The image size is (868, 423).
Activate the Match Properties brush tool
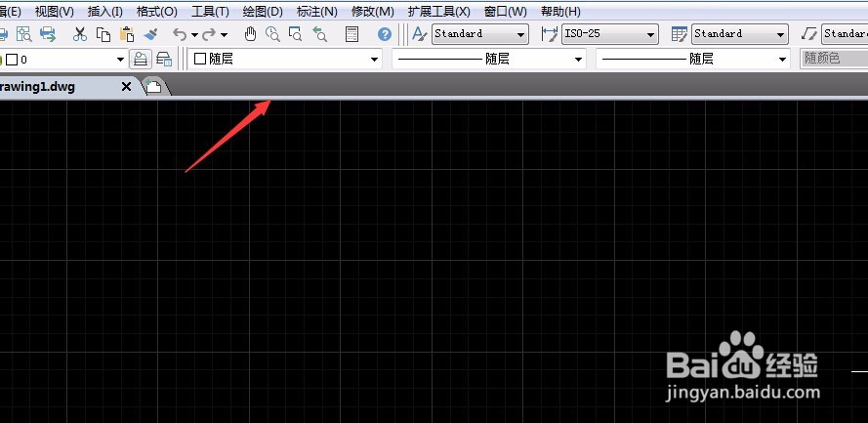(150, 34)
